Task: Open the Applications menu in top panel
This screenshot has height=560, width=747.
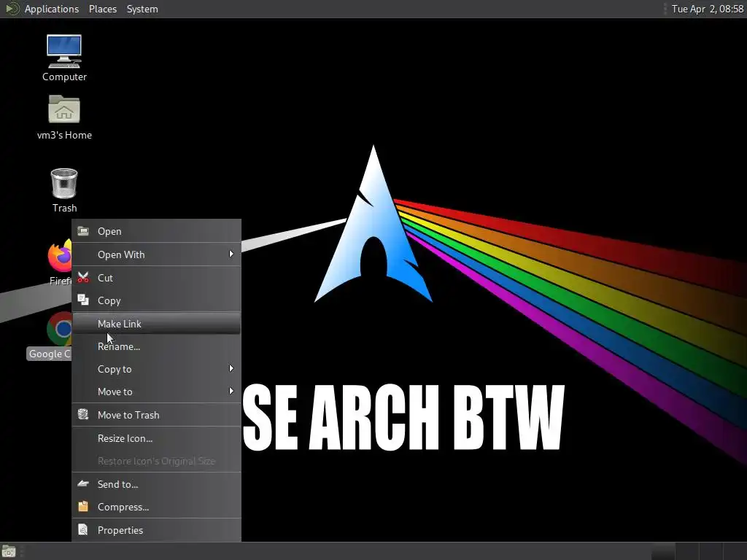Action: (52, 9)
